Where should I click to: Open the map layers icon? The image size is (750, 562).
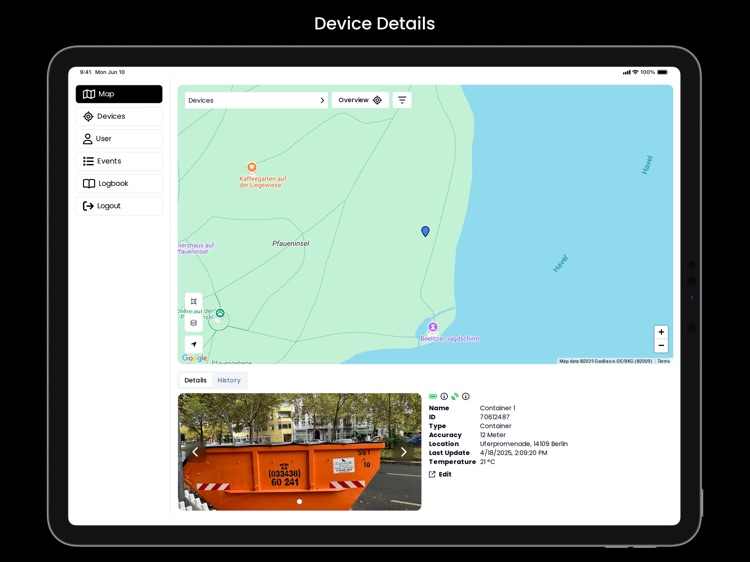tap(194, 323)
